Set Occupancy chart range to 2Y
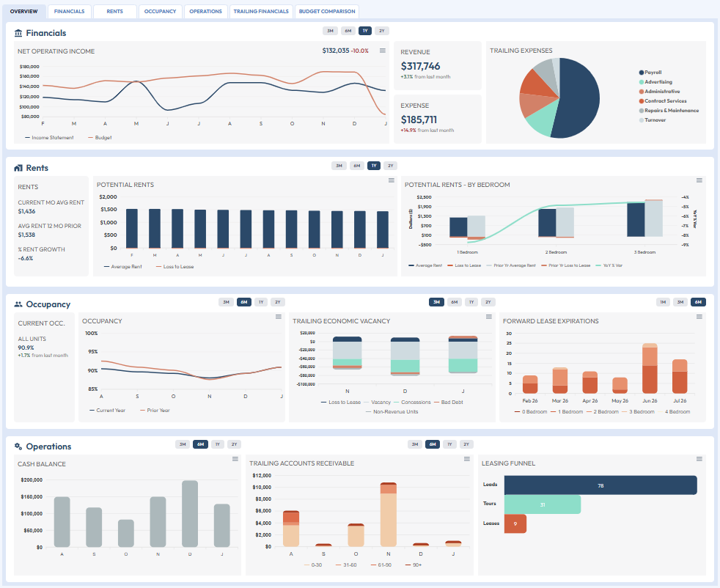 (278, 302)
